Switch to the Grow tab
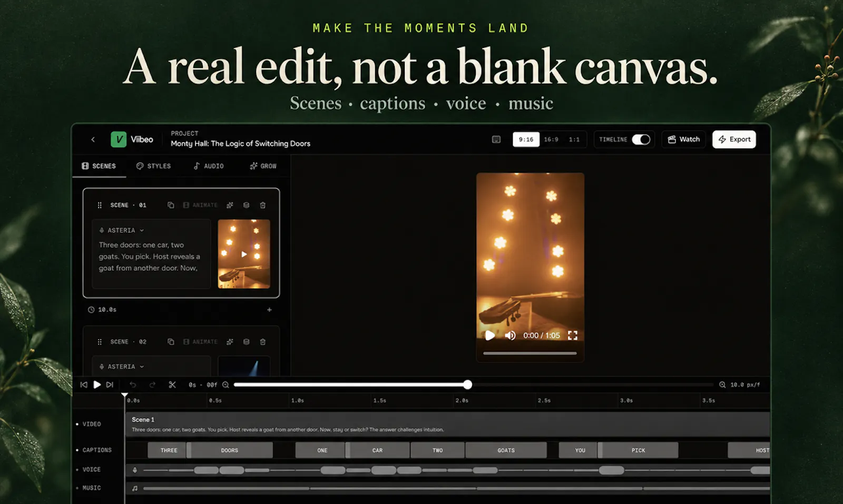This screenshot has height=504, width=843. click(x=263, y=166)
